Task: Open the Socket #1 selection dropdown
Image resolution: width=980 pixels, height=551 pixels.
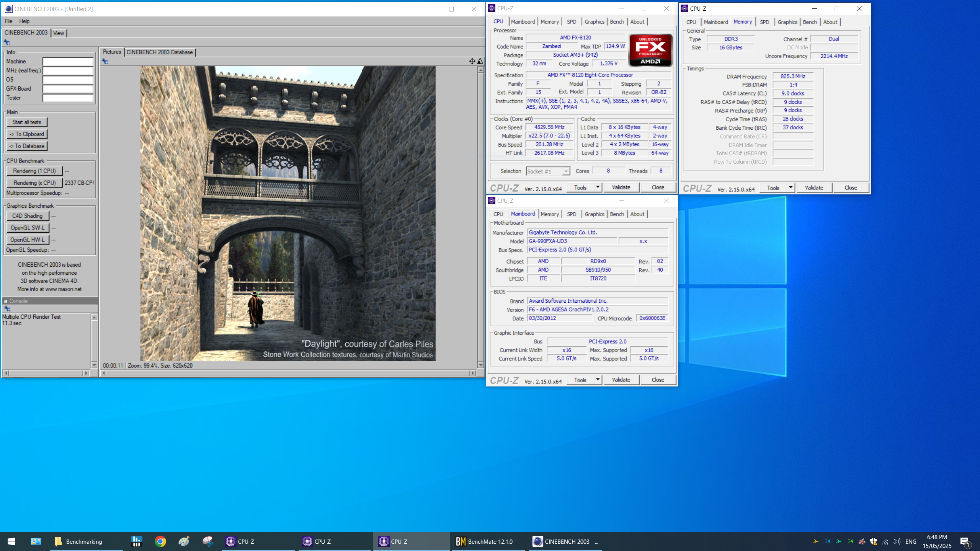Action: click(566, 171)
